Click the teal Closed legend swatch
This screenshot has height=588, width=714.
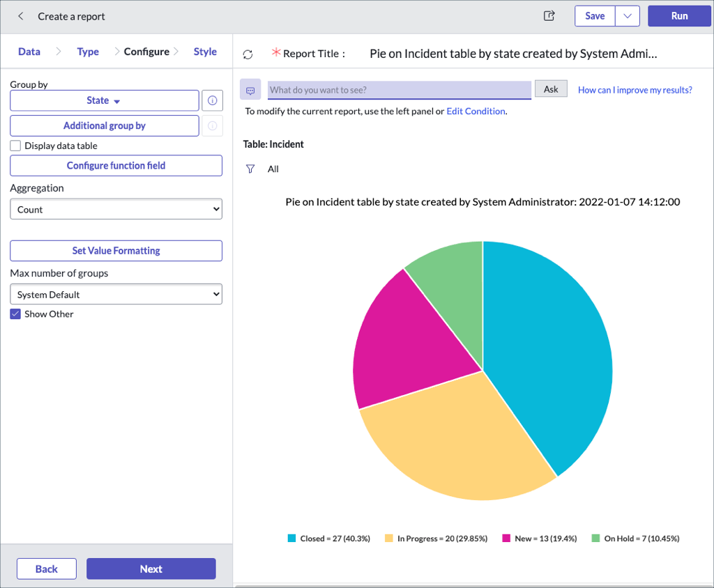291,539
